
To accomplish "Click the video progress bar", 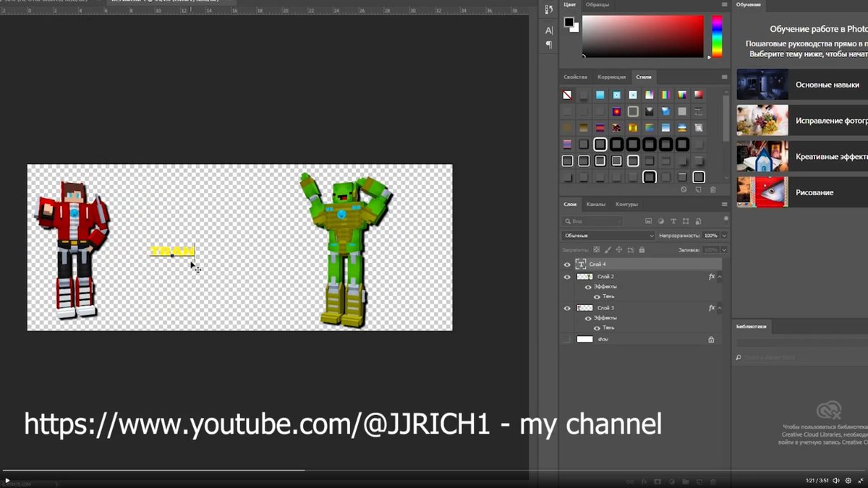I will 434,471.
